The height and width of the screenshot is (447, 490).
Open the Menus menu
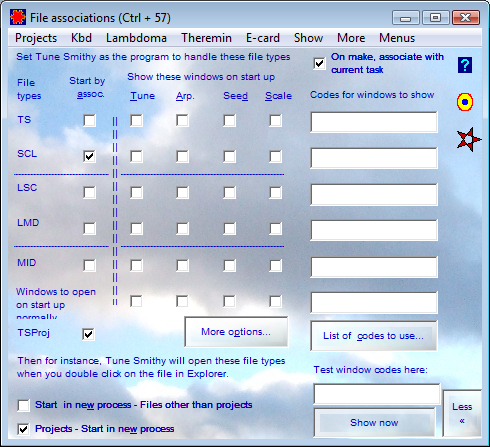click(x=397, y=38)
